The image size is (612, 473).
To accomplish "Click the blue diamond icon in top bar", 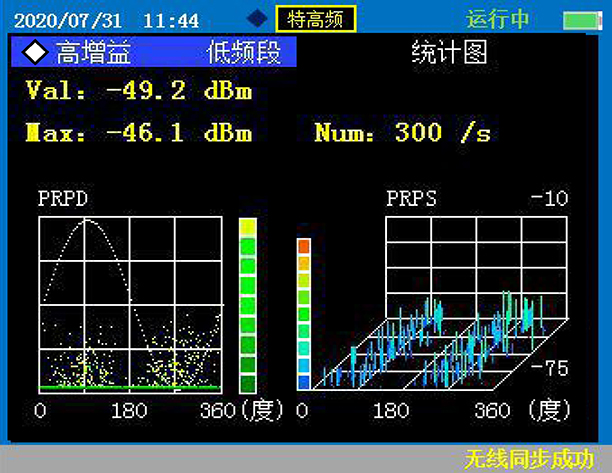I will click(257, 18).
